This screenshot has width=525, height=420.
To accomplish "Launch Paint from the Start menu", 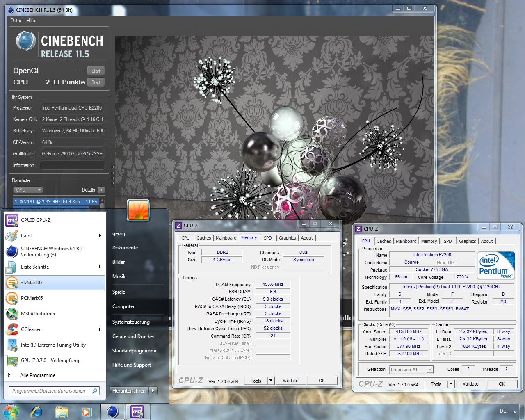I will (55, 236).
